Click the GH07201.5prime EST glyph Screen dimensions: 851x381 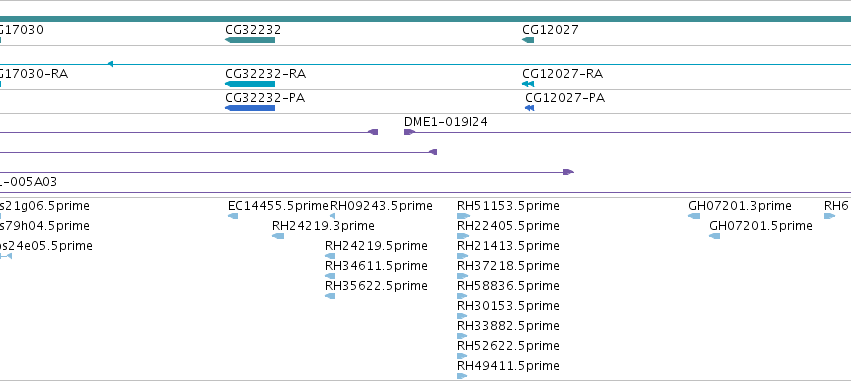[x=715, y=236]
